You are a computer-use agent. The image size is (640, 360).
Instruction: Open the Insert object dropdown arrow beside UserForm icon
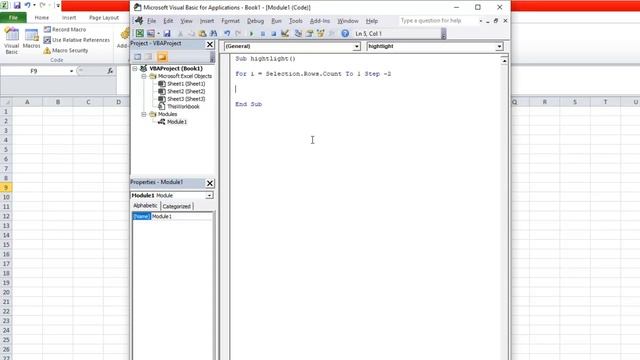(x=158, y=33)
